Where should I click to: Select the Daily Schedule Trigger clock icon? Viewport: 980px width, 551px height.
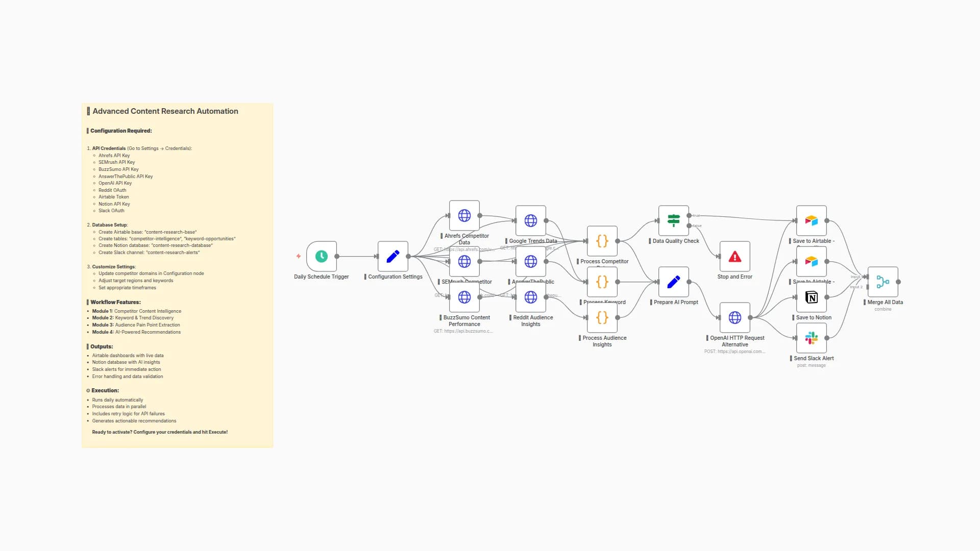321,256
